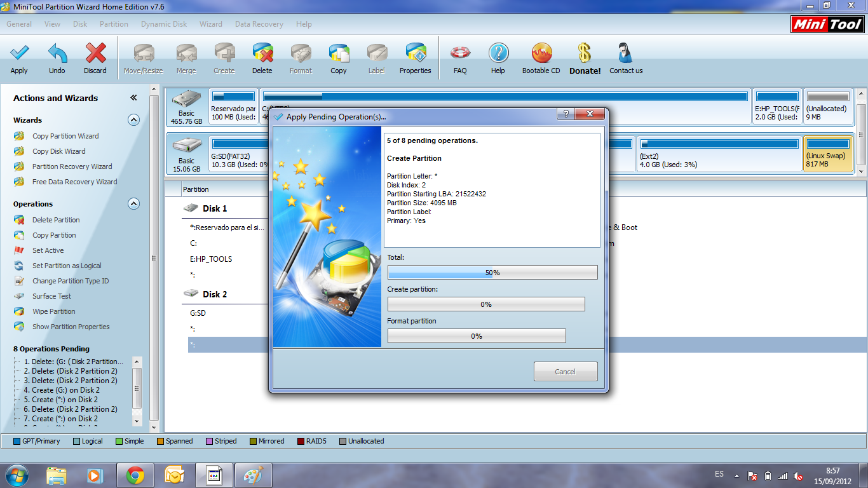Click the Create partition progress bar
This screenshot has height=488, width=868.
tap(486, 304)
